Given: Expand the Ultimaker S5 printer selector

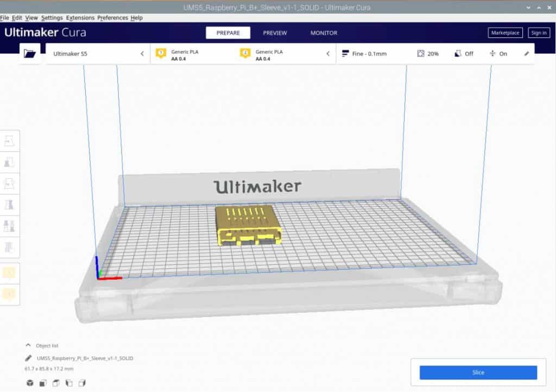Looking at the screenshot, I should coord(98,54).
